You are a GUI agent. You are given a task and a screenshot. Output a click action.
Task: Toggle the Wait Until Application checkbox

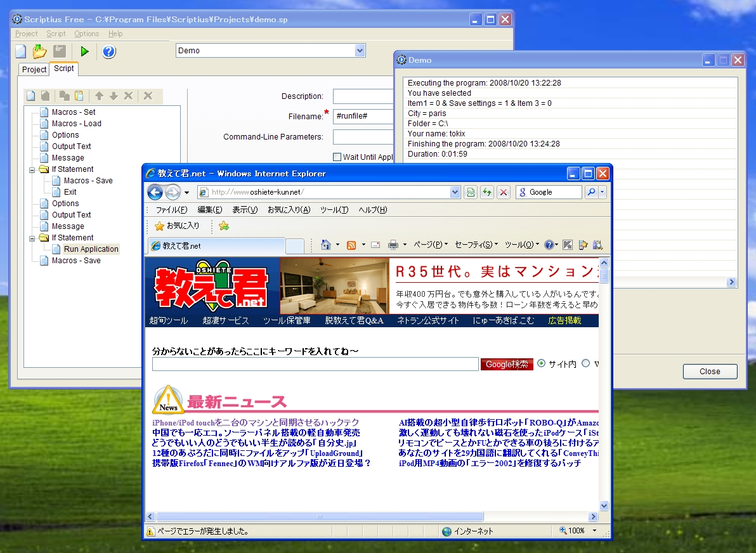[337, 157]
